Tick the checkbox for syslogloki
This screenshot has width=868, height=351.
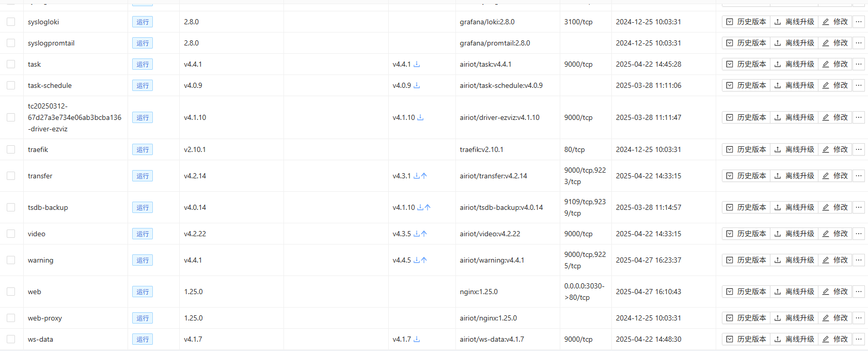click(11, 22)
